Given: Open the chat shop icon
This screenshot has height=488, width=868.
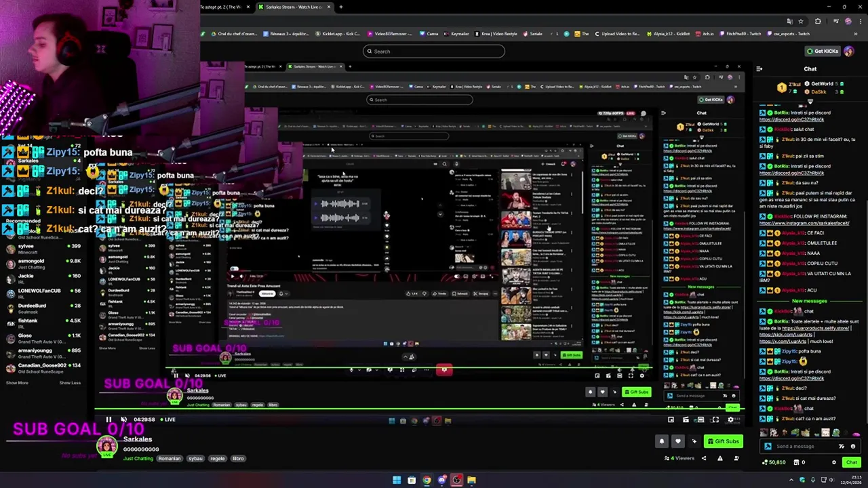Looking at the screenshot, I should tap(796, 462).
